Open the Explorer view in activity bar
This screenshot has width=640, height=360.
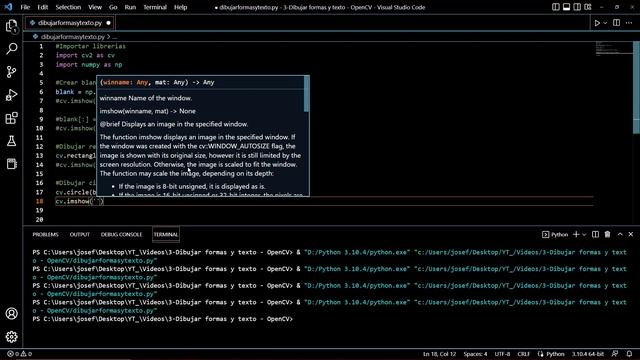click(11, 26)
